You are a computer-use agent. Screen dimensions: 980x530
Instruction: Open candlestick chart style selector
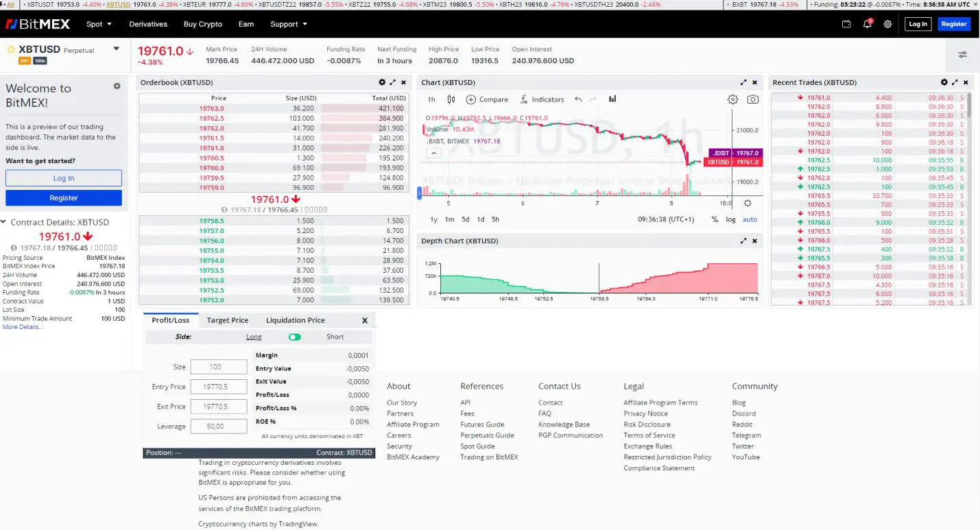(451, 99)
